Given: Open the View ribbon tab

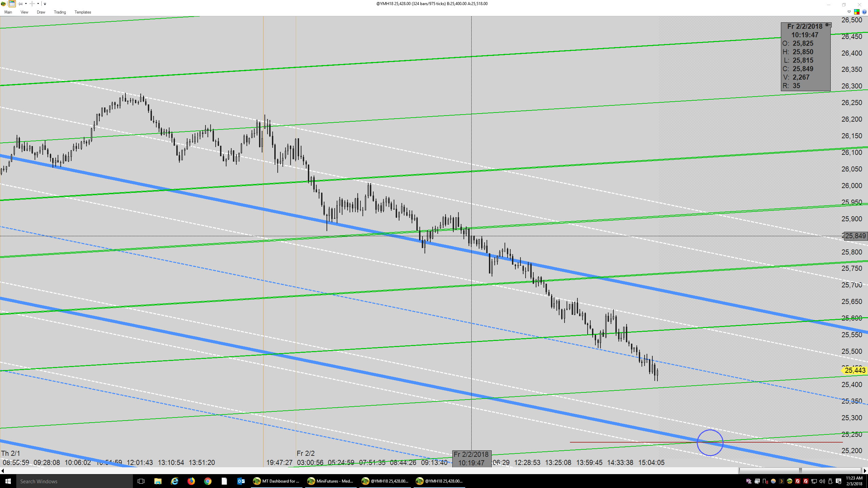Looking at the screenshot, I should pyautogui.click(x=24, y=12).
